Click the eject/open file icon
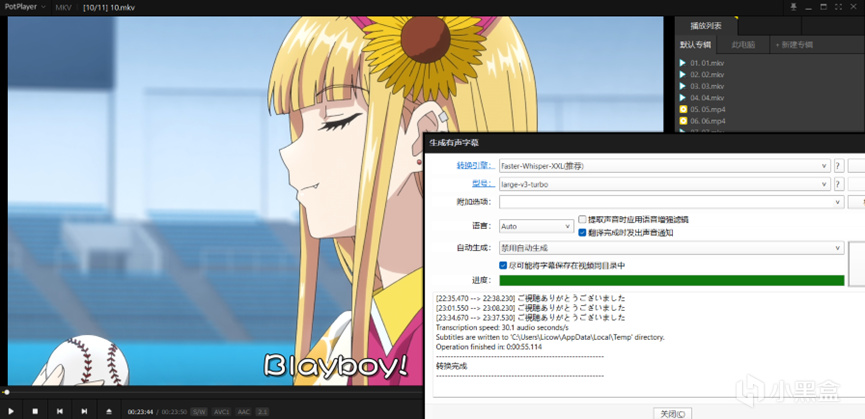Screen dimensions: 865x419 click(109, 411)
